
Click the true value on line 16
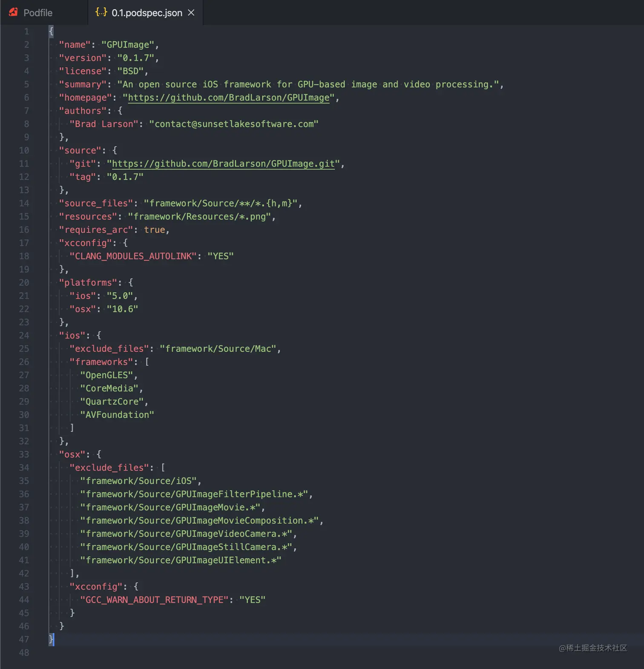coord(154,230)
